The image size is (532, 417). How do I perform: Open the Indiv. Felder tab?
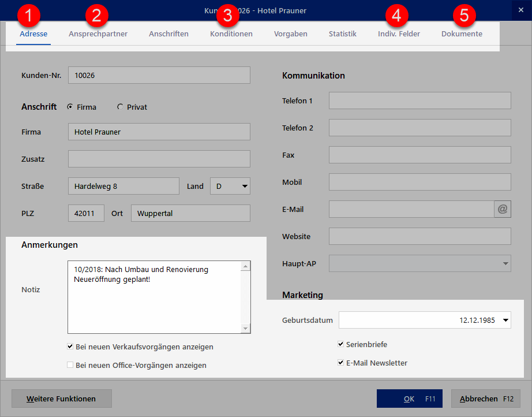[399, 33]
